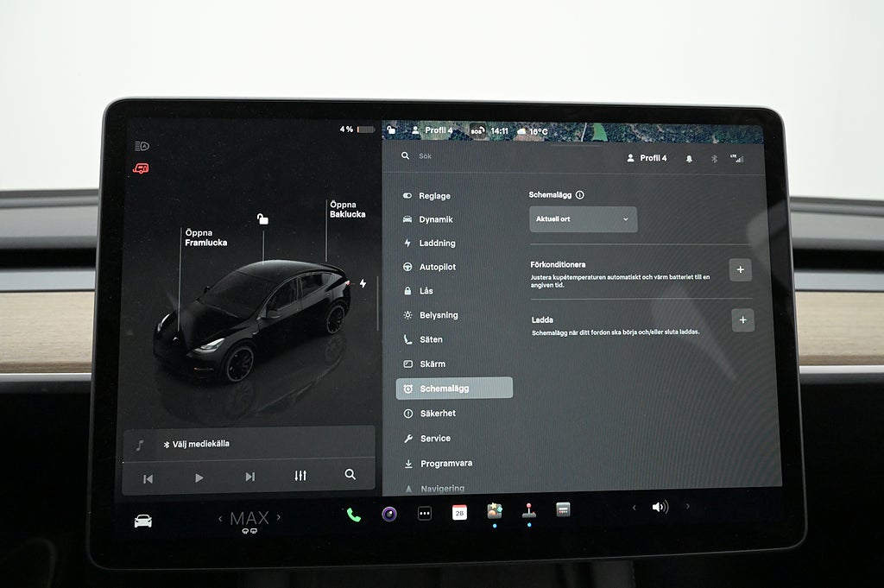
Task: Open the app launcher three-dots icon
Action: [x=424, y=513]
